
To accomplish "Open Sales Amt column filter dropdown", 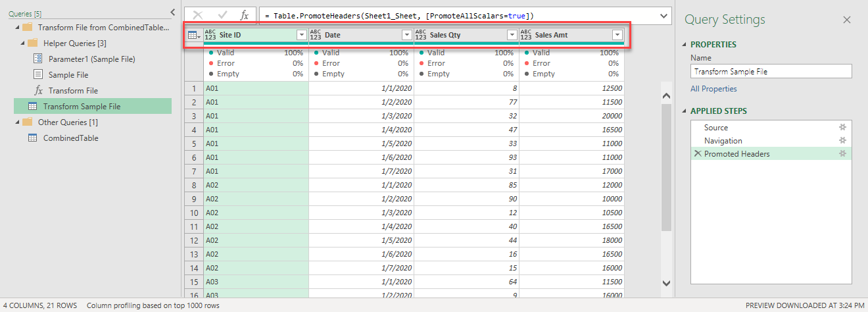I will [617, 36].
